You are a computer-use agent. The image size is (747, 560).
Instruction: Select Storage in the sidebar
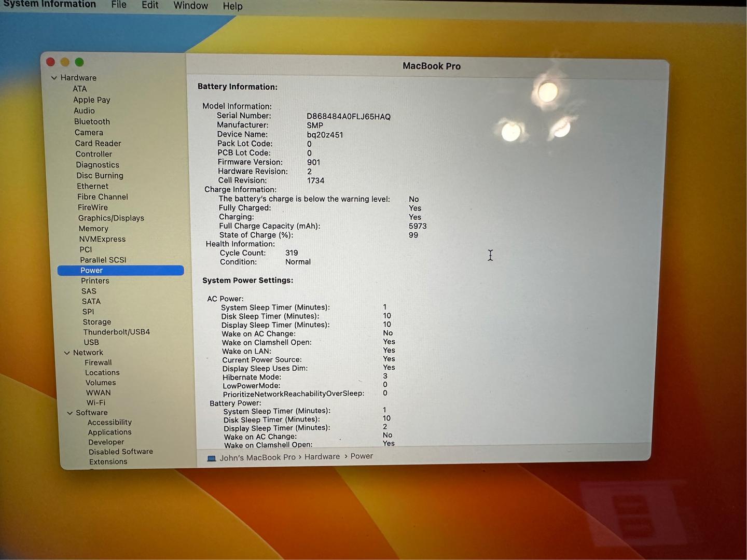[97, 322]
